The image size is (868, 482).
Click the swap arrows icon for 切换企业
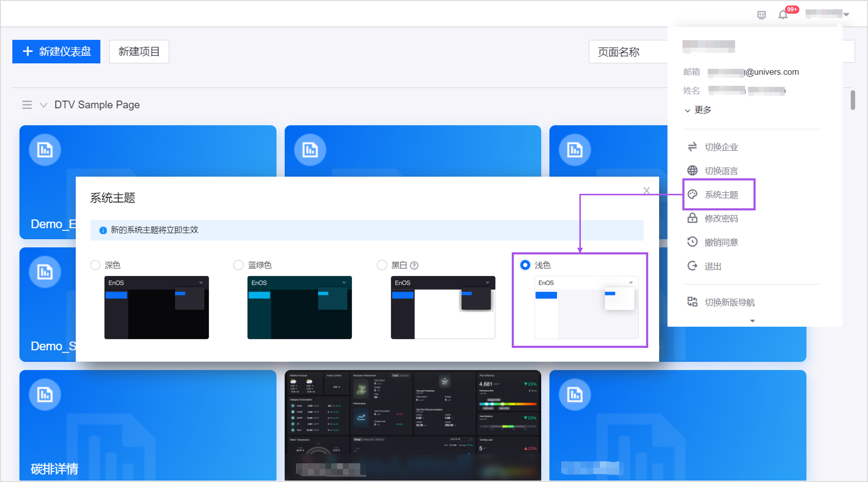[692, 147]
